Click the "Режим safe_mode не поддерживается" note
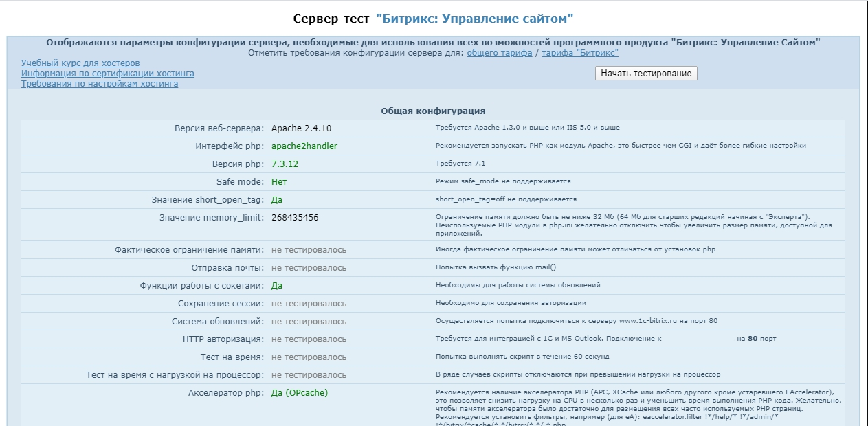Viewport: 868px width, 426px height. point(503,181)
